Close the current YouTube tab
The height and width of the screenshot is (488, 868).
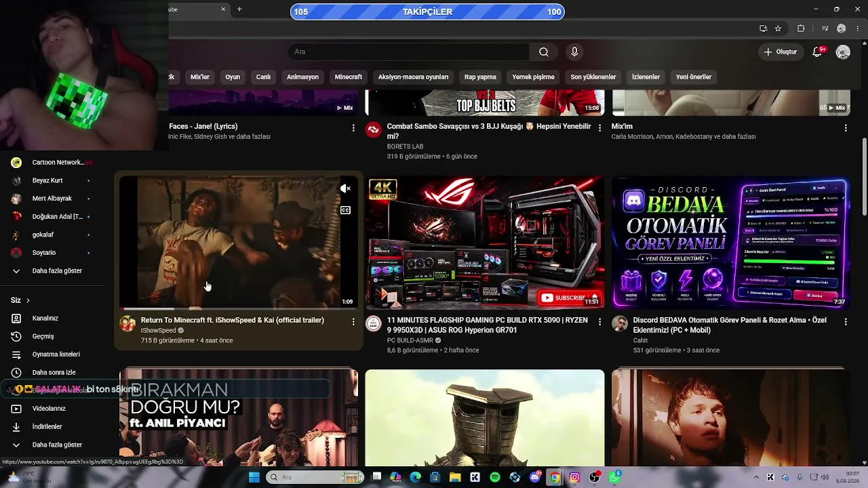[223, 9]
